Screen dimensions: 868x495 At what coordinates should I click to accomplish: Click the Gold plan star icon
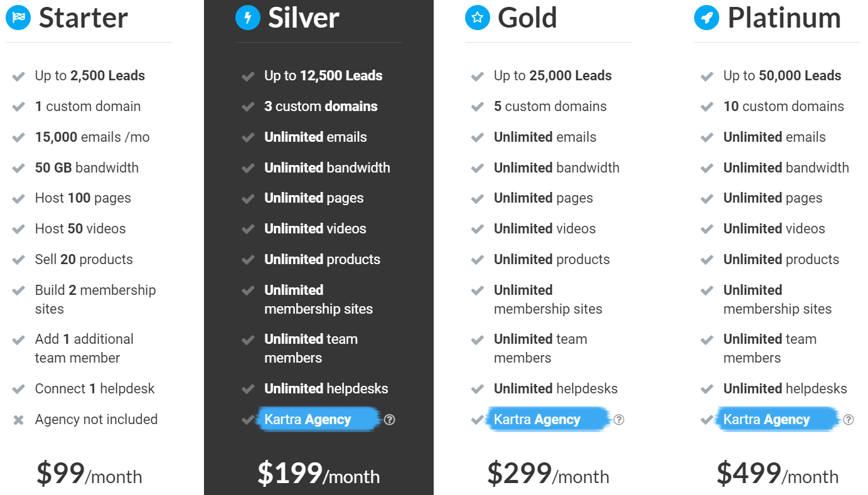477,18
